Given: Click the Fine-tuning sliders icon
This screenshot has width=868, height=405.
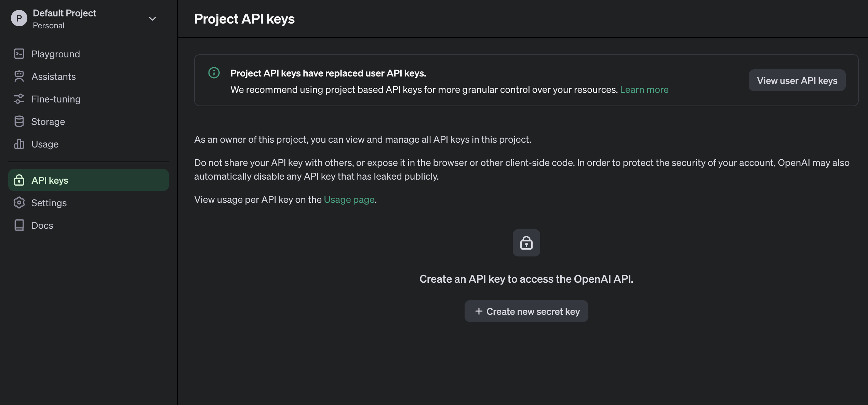Looking at the screenshot, I should tap(19, 99).
